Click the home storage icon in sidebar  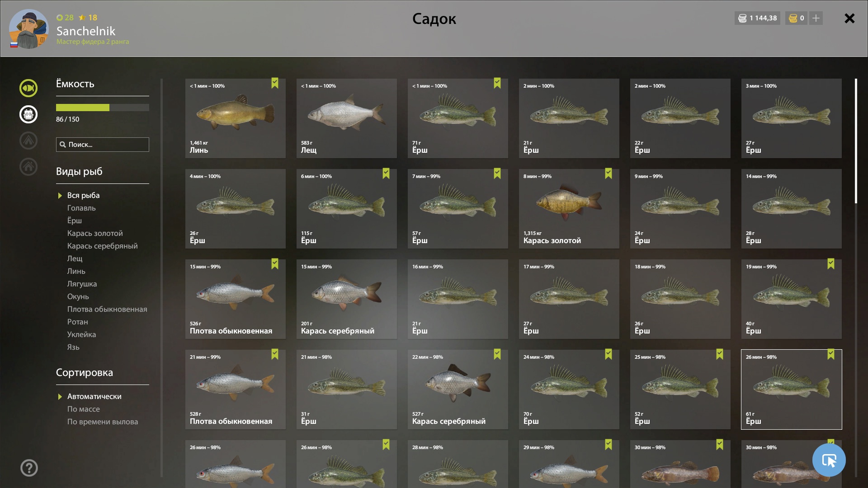tap(28, 167)
